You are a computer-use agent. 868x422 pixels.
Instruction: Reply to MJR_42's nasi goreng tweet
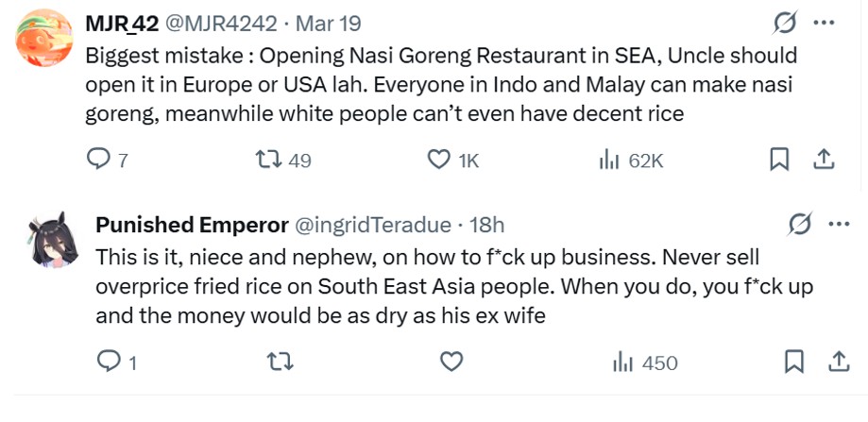click(99, 160)
